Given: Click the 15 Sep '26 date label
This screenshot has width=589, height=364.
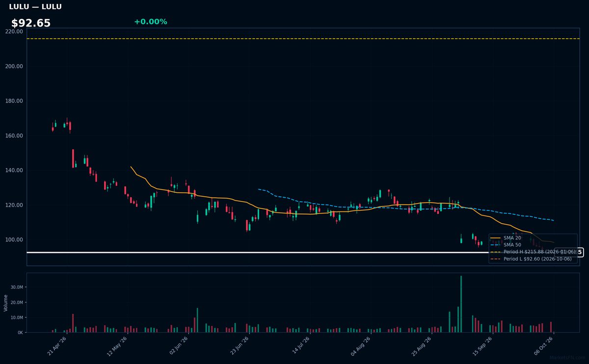Looking at the screenshot, I should point(482,346).
